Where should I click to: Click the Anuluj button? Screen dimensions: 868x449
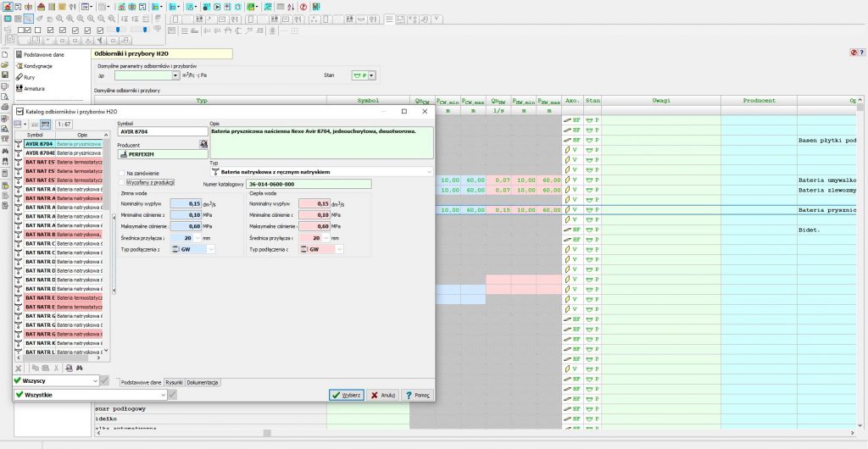[382, 396]
